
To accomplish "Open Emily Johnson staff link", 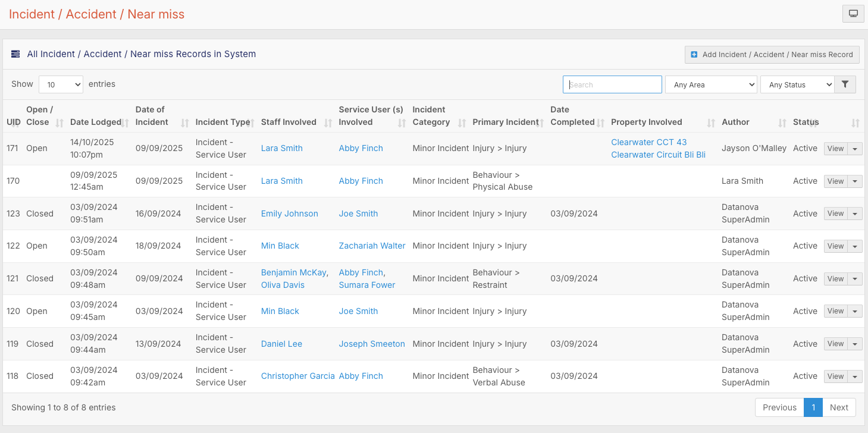I will tap(290, 214).
